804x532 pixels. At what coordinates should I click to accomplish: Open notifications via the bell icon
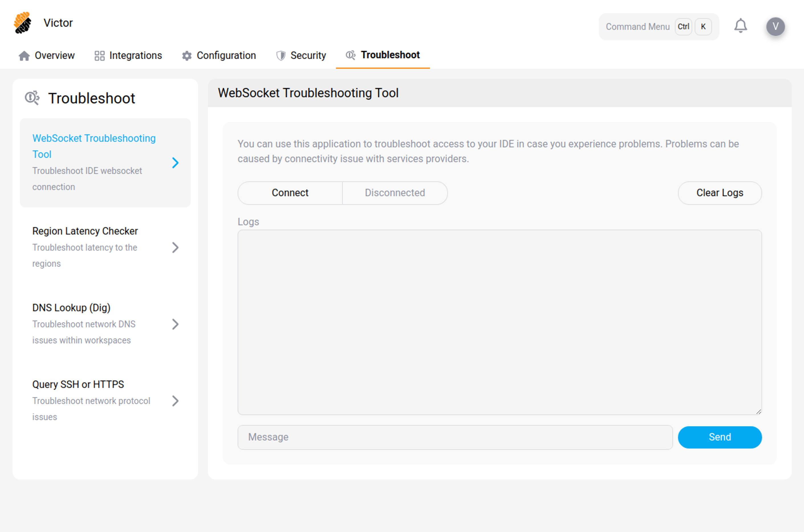click(740, 26)
